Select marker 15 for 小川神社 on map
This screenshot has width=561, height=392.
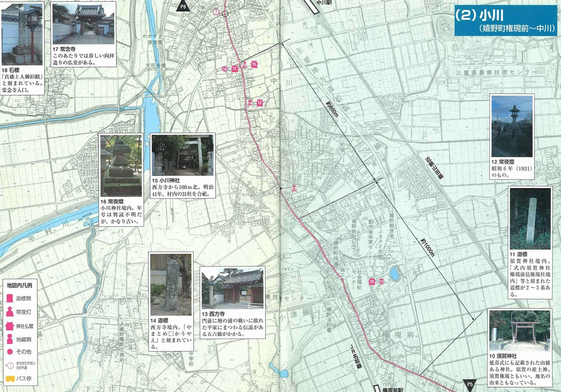click(254, 64)
